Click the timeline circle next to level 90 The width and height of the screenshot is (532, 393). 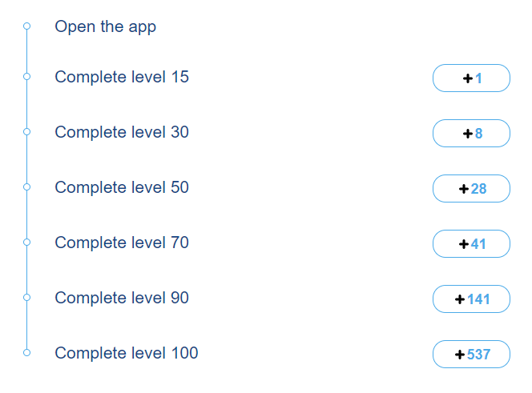tap(26, 297)
